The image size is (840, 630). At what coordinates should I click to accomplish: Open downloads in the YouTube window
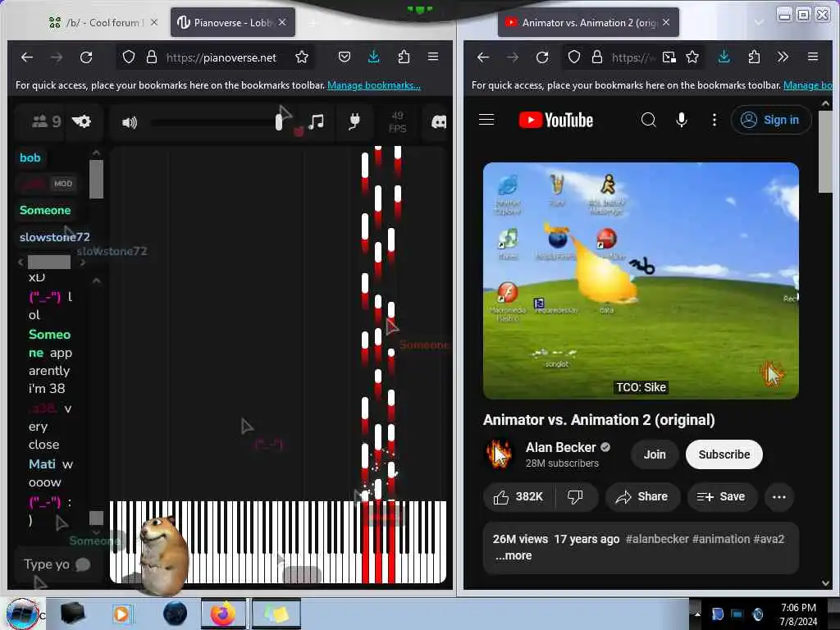[724, 57]
